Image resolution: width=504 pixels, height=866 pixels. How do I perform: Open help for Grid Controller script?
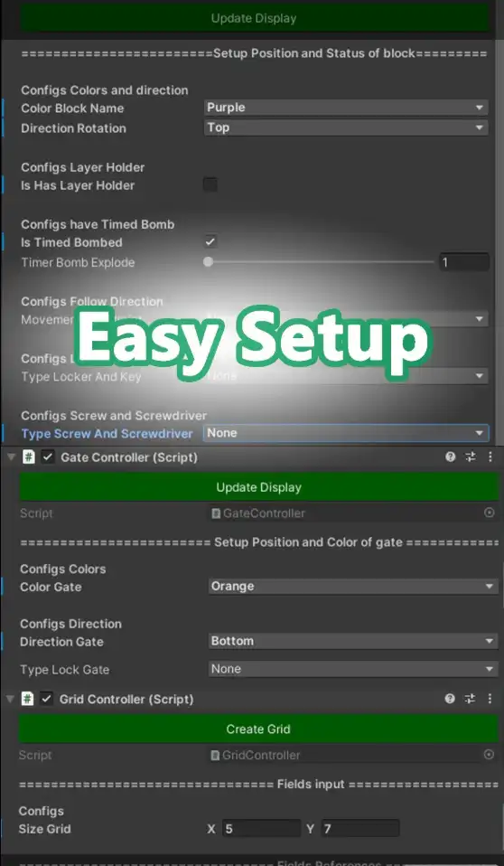point(450,699)
